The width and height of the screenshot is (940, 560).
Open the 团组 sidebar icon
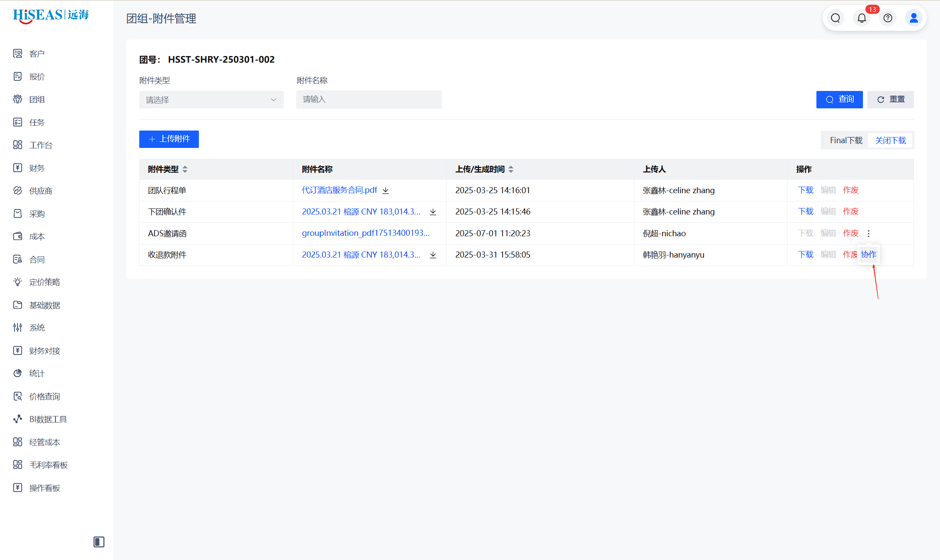click(17, 99)
